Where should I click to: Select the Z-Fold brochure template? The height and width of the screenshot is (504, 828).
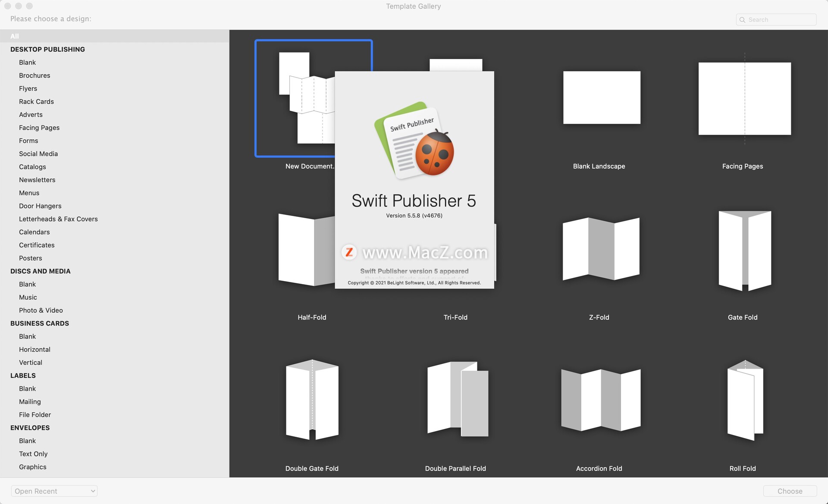tap(601, 249)
